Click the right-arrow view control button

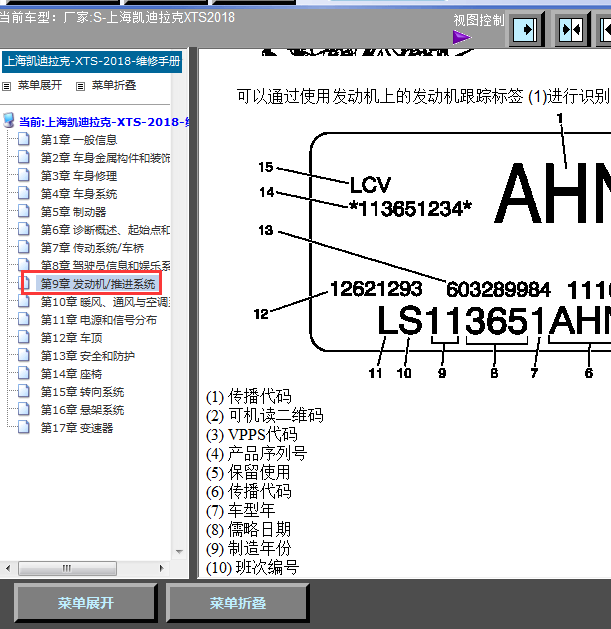point(526,29)
